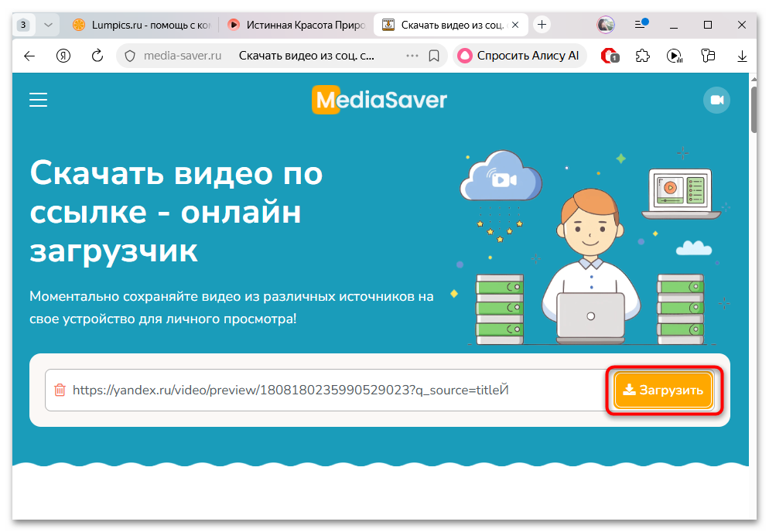Image resolution: width=769 pixels, height=532 pixels.
Task: Open the tab counter showing 3
Action: coord(23,25)
